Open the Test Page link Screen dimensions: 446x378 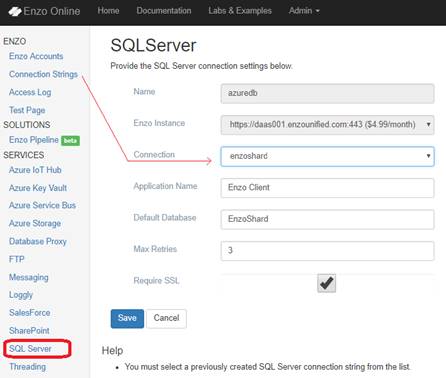(x=27, y=110)
